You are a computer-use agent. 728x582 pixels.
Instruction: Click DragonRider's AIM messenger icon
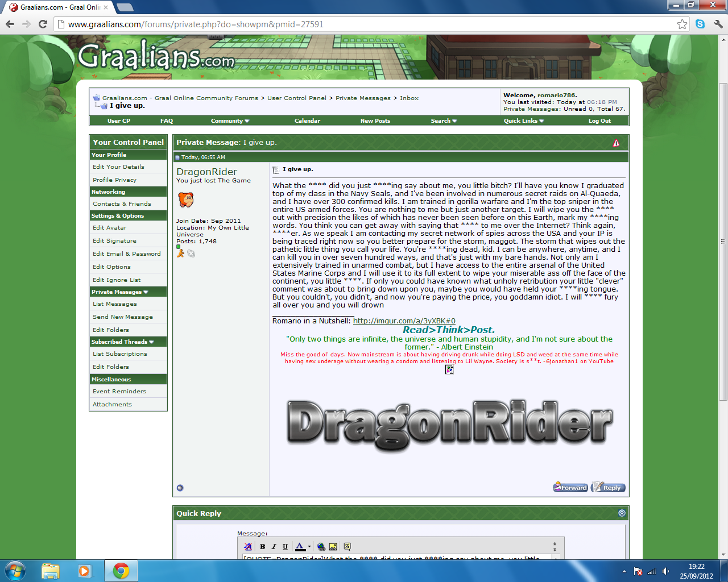(180, 253)
